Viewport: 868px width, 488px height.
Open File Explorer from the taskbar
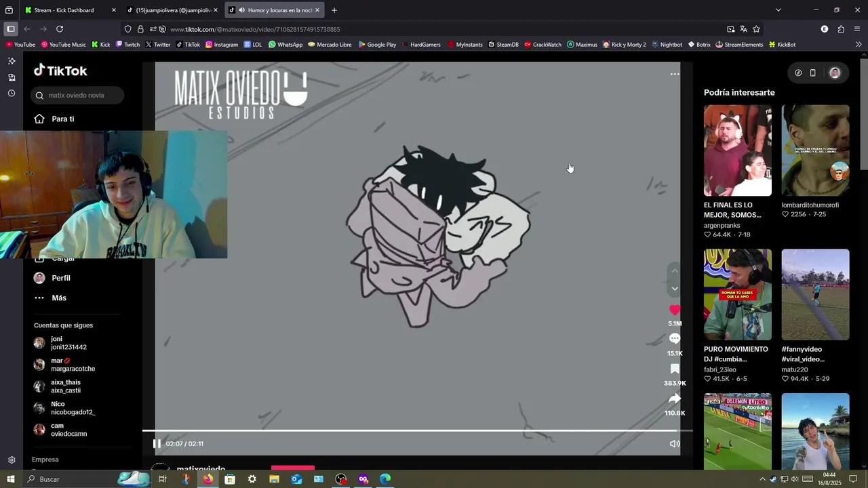274,479
